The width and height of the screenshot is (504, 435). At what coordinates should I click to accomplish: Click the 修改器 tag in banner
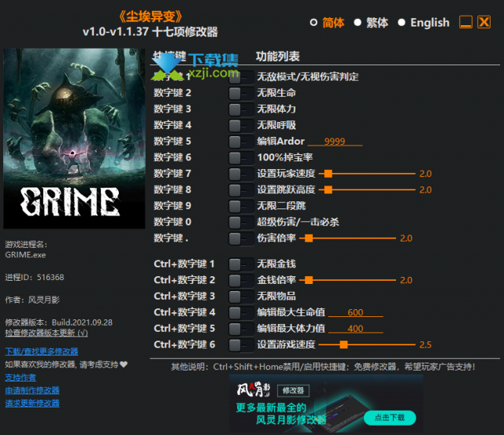pyautogui.click(x=293, y=391)
